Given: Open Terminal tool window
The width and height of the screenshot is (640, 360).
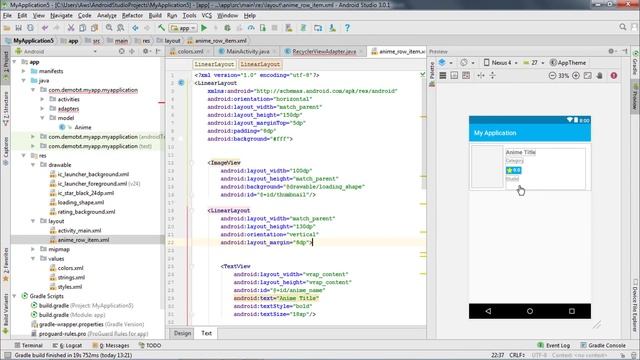Looking at the screenshot, I should [x=28, y=345].
